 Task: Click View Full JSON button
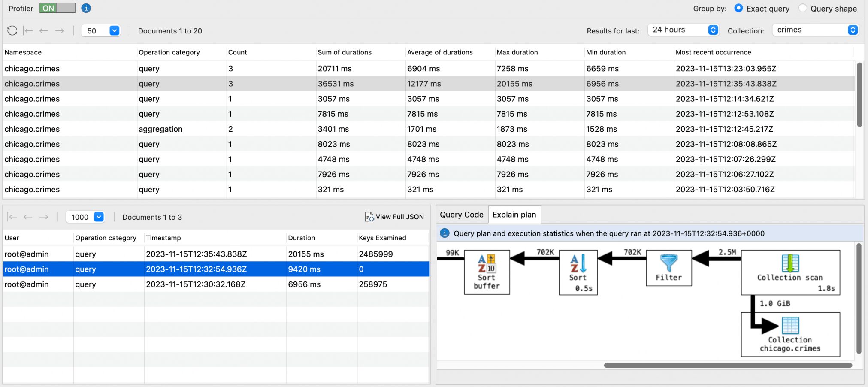[394, 217]
